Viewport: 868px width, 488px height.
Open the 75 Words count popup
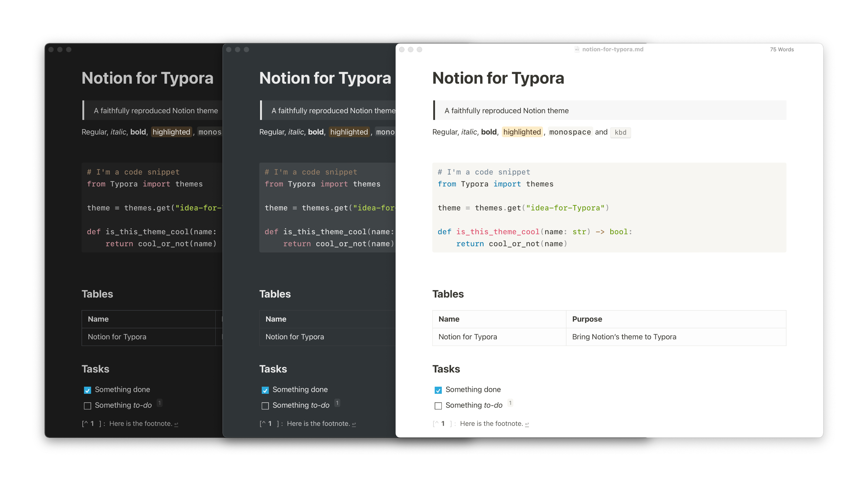click(x=782, y=49)
